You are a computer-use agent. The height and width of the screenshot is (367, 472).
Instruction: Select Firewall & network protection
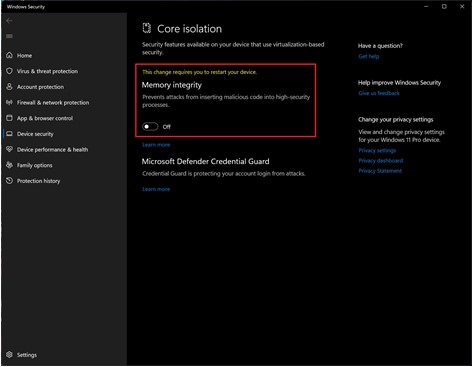click(x=53, y=103)
